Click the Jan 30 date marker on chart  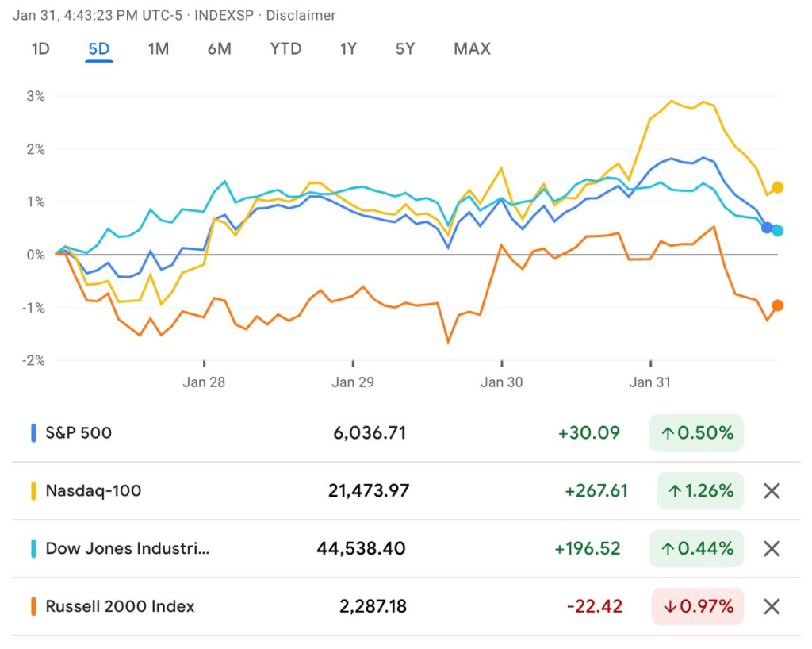click(502, 382)
